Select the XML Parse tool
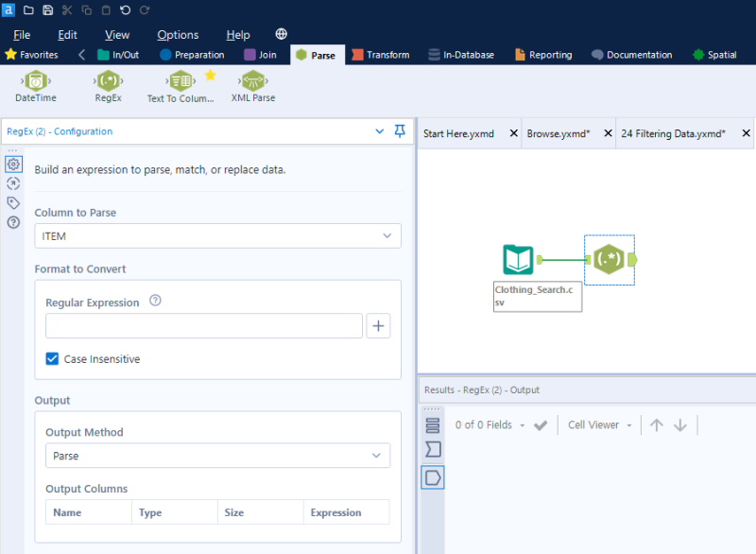 click(253, 87)
